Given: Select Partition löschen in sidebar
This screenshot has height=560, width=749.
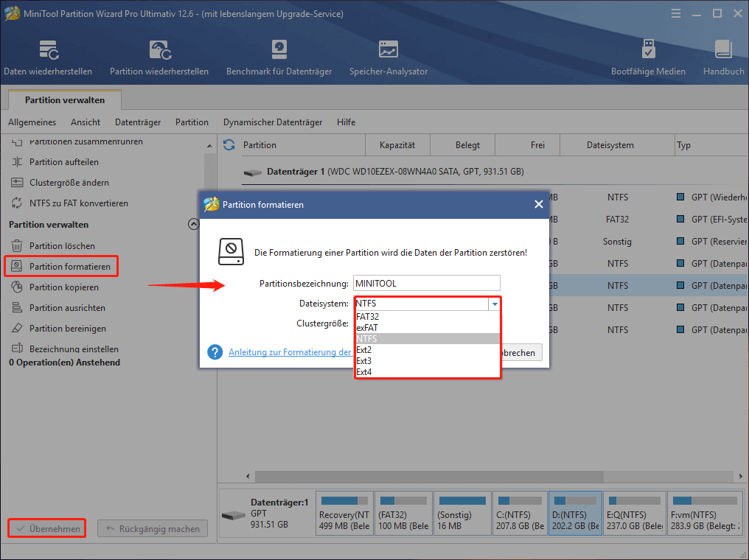Looking at the screenshot, I should [x=62, y=246].
